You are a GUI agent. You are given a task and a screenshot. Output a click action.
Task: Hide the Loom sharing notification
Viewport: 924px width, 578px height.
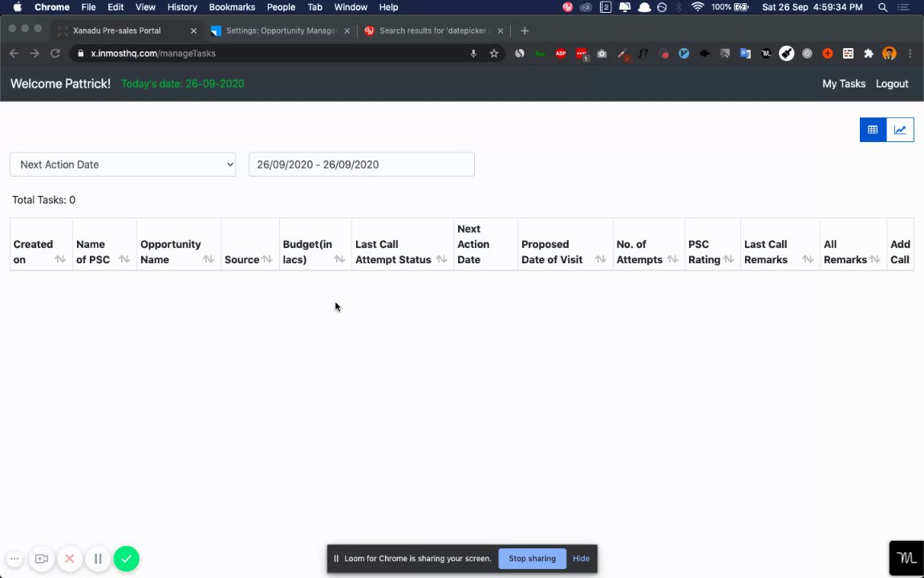581,559
